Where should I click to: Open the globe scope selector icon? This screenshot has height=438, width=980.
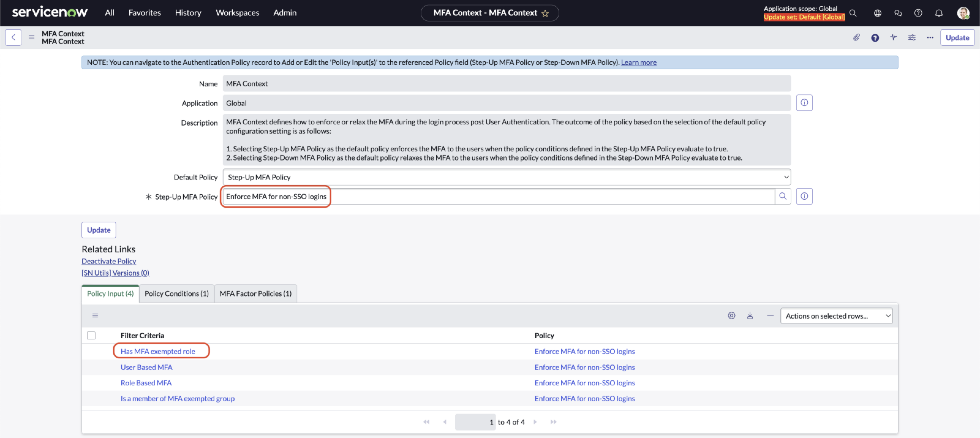pyautogui.click(x=877, y=13)
